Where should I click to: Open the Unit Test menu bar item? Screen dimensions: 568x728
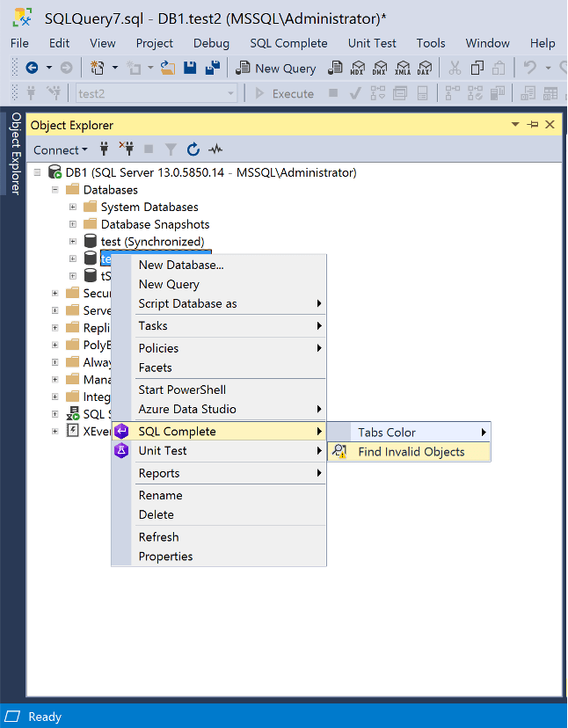pos(372,43)
